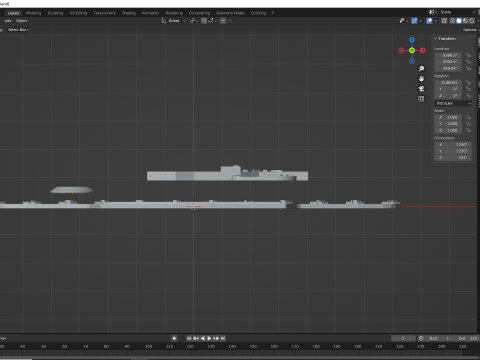The height and width of the screenshot is (360, 480).
Task: Click the X dimensions field
Action: [x=453, y=145]
